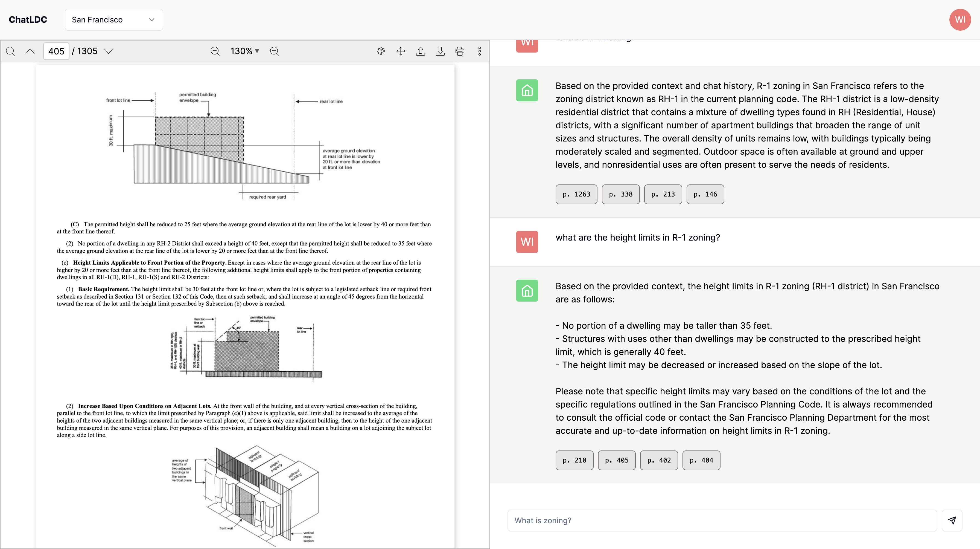Jump to citation p. 402
Image resolution: width=980 pixels, height=549 pixels.
click(x=659, y=460)
